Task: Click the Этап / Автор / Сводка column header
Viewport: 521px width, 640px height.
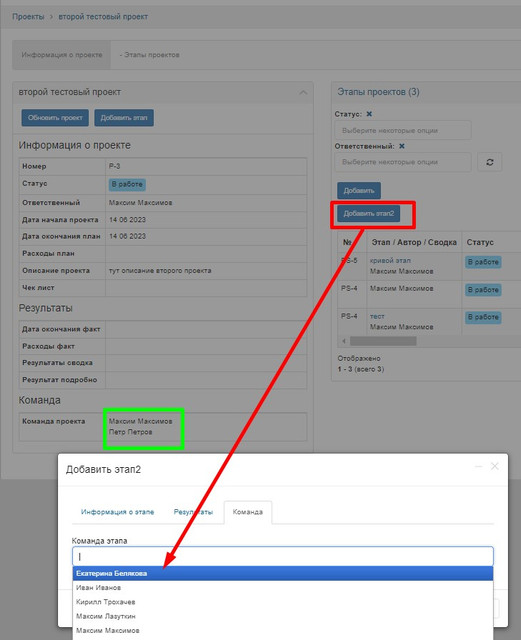Action: pyautogui.click(x=414, y=242)
